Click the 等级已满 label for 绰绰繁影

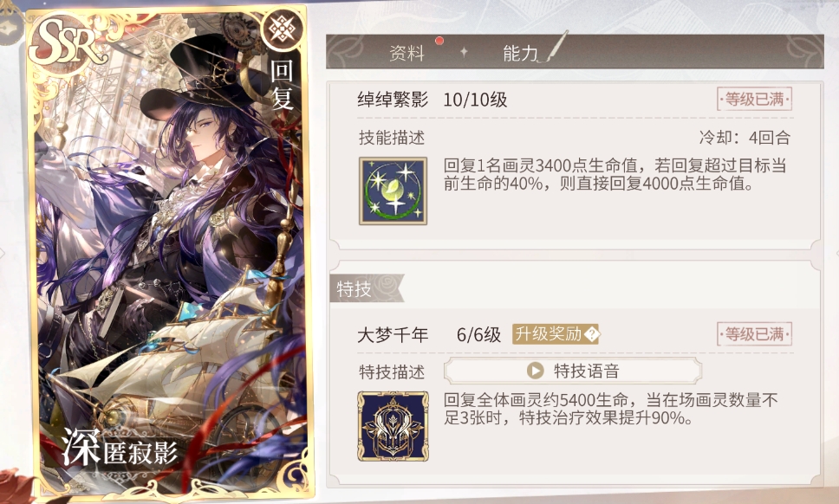tap(754, 100)
